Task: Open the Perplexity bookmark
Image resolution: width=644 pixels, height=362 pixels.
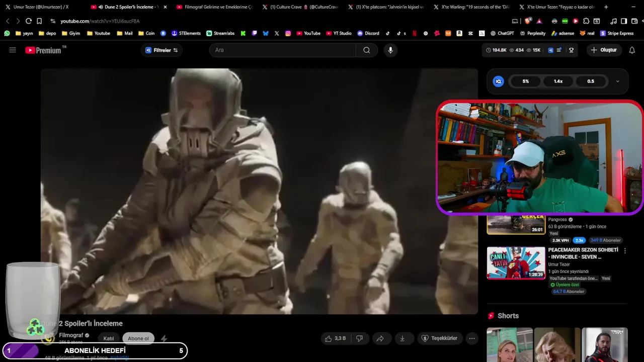Action: [532, 33]
